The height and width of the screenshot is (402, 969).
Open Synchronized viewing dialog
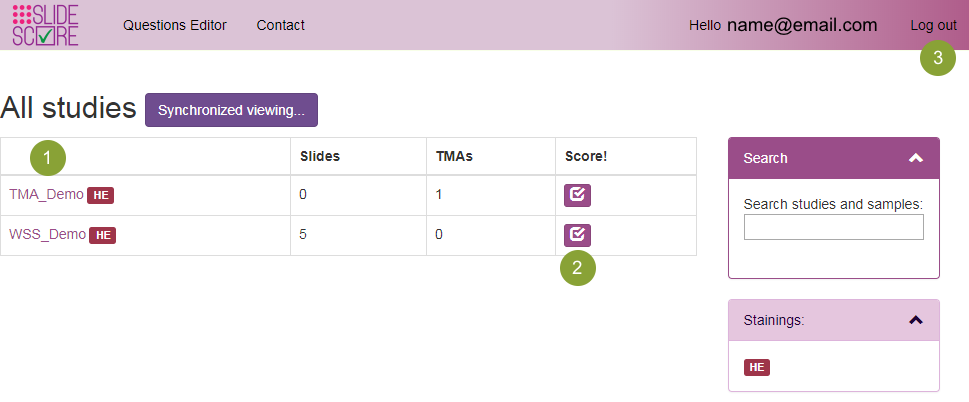[231, 110]
